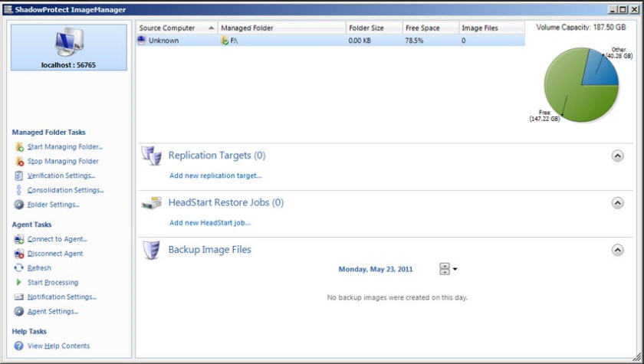Choose Disconnect Agent link
The image size is (644, 364).
[x=55, y=254]
